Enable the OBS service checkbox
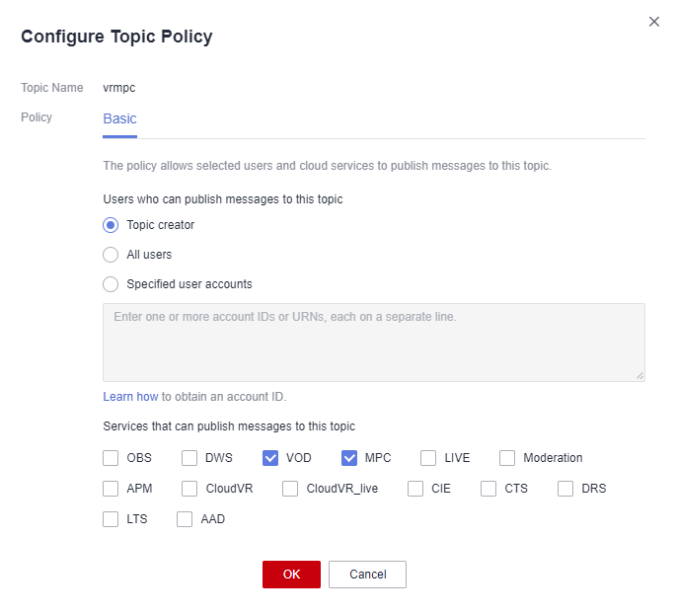The image size is (676, 616). coord(111,458)
